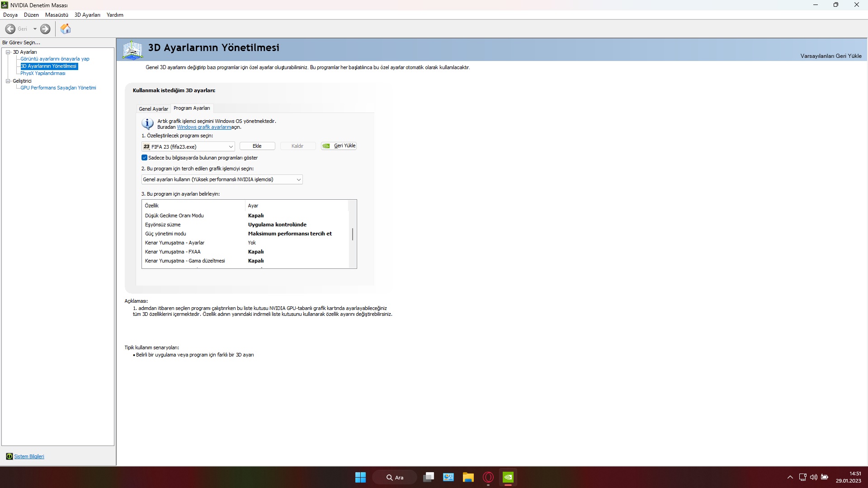Open the Masaüstü menu

coord(57,15)
